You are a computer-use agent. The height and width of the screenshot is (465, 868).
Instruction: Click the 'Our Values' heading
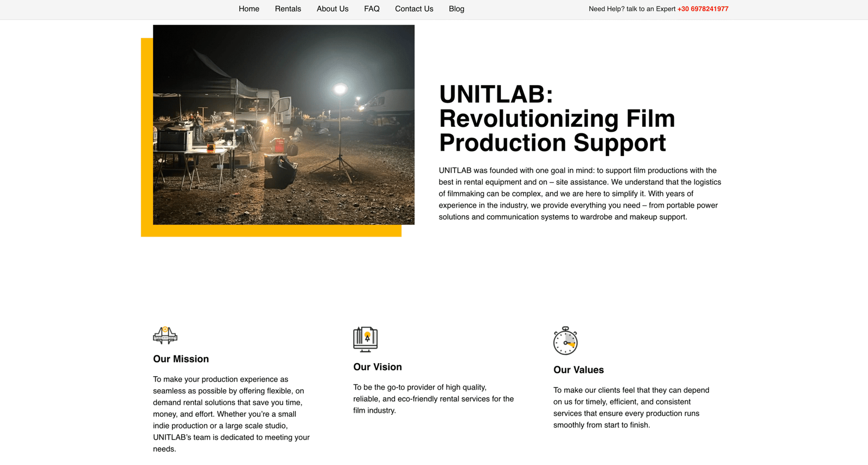tap(578, 370)
